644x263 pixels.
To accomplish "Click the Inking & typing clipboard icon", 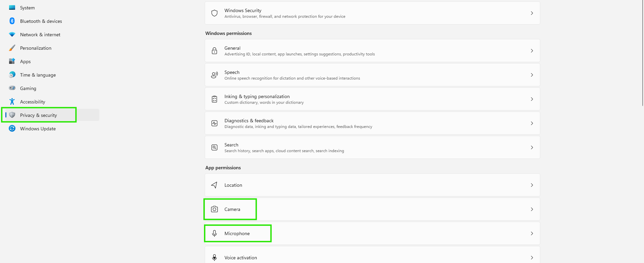I will click(x=214, y=99).
